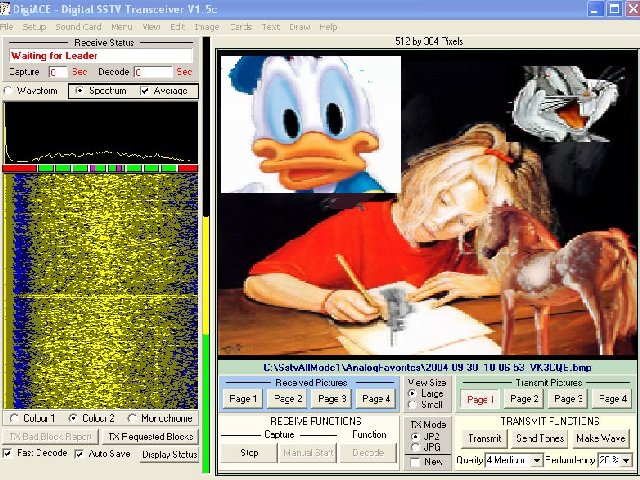Open the Draw menu
This screenshot has width=640, height=480.
(x=300, y=27)
